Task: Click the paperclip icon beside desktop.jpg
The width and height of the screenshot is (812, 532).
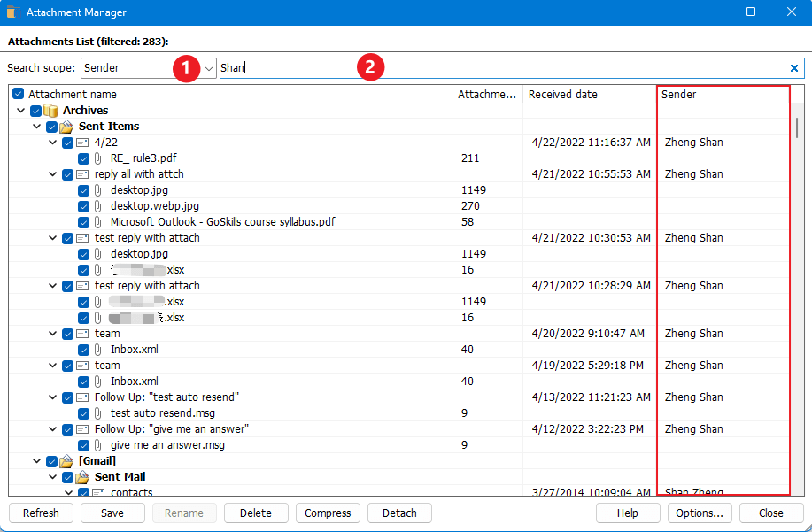Action: coord(97,190)
